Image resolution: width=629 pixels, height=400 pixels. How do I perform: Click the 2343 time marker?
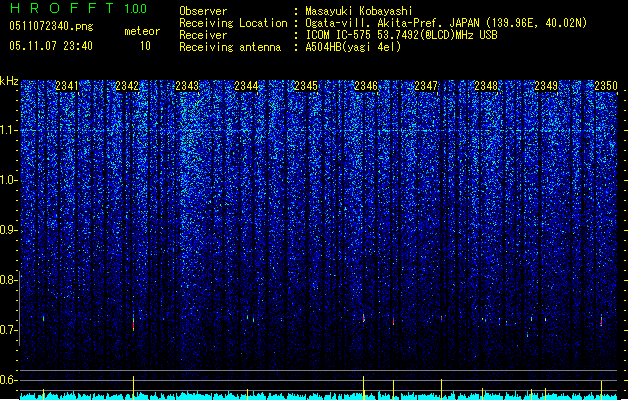click(x=187, y=86)
